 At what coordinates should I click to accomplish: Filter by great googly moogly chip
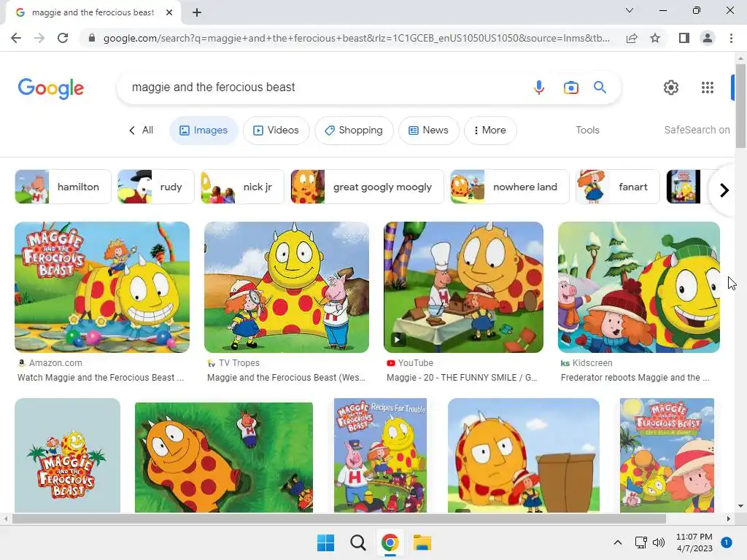pyautogui.click(x=367, y=187)
